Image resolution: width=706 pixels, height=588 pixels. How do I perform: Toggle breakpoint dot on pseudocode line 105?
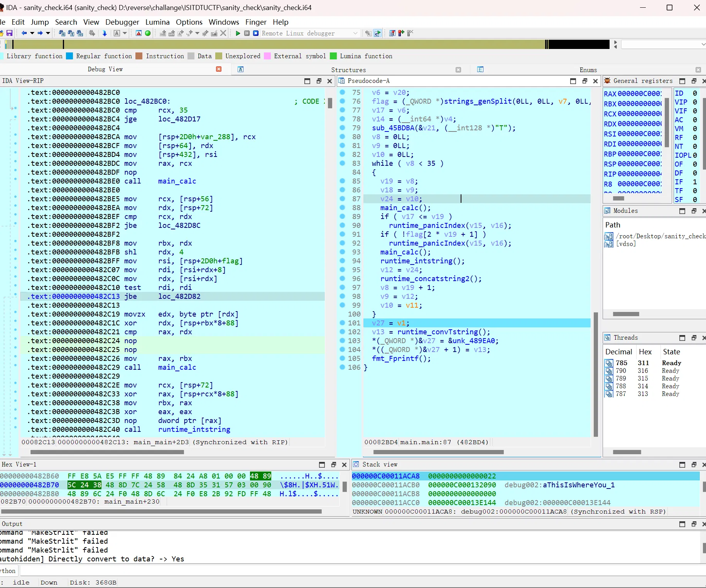click(x=342, y=359)
